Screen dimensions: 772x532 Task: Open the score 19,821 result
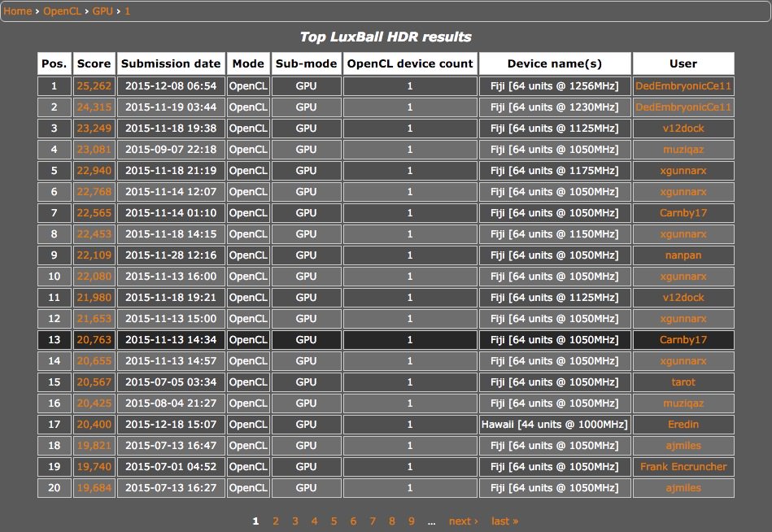[94, 446]
